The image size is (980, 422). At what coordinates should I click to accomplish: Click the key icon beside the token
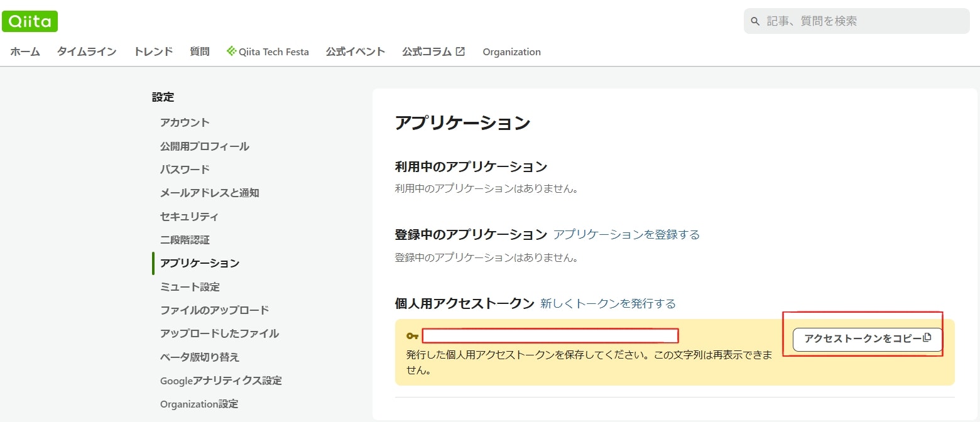[412, 336]
